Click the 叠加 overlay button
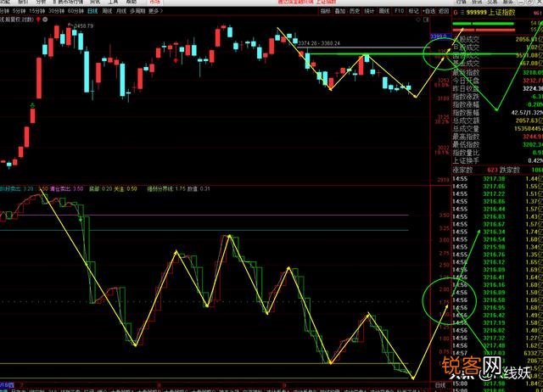Screen dimensions: 543x392 coord(340,11)
